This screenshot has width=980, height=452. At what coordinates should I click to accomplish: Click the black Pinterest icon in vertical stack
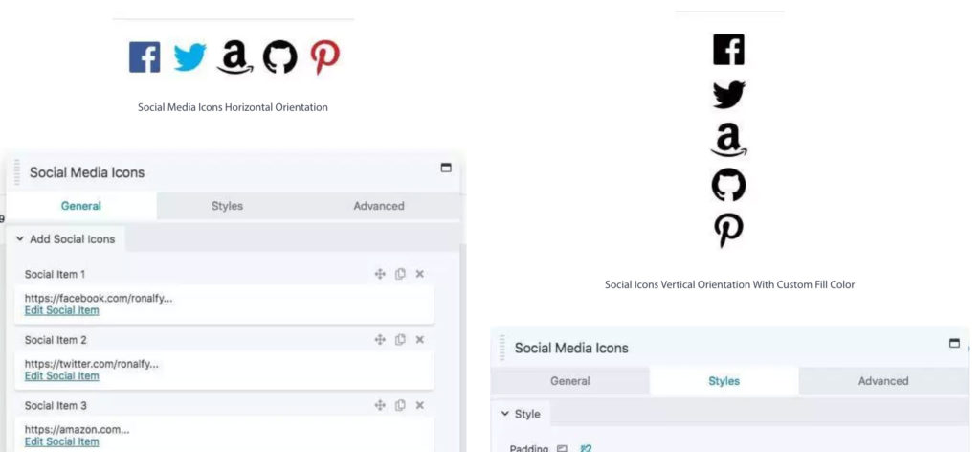728,230
